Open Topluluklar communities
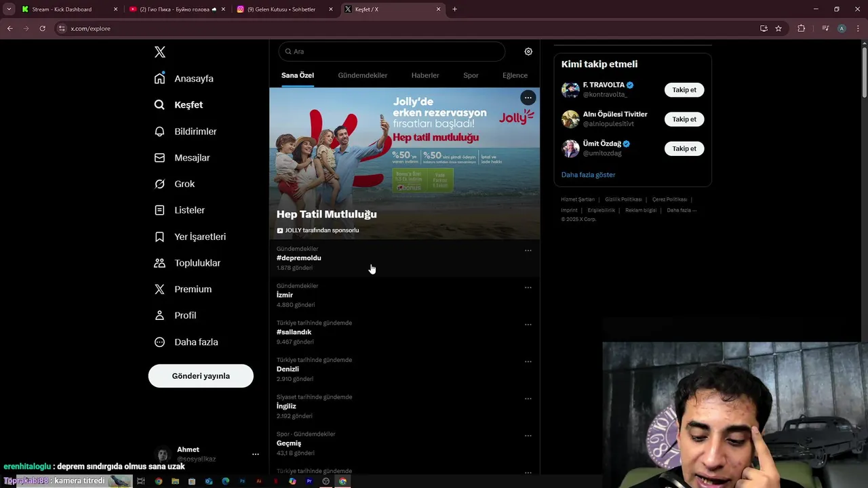The image size is (868, 488). pyautogui.click(x=187, y=263)
